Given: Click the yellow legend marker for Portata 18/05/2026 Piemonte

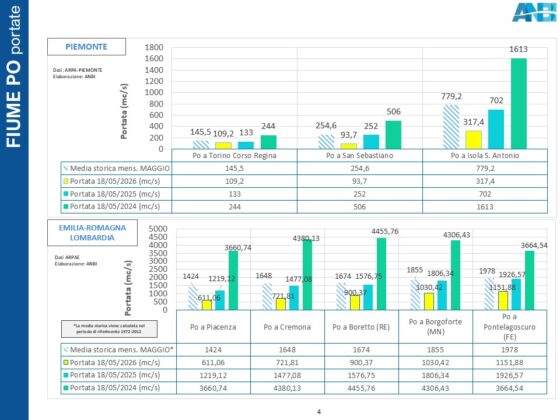Looking at the screenshot, I should click(66, 181).
